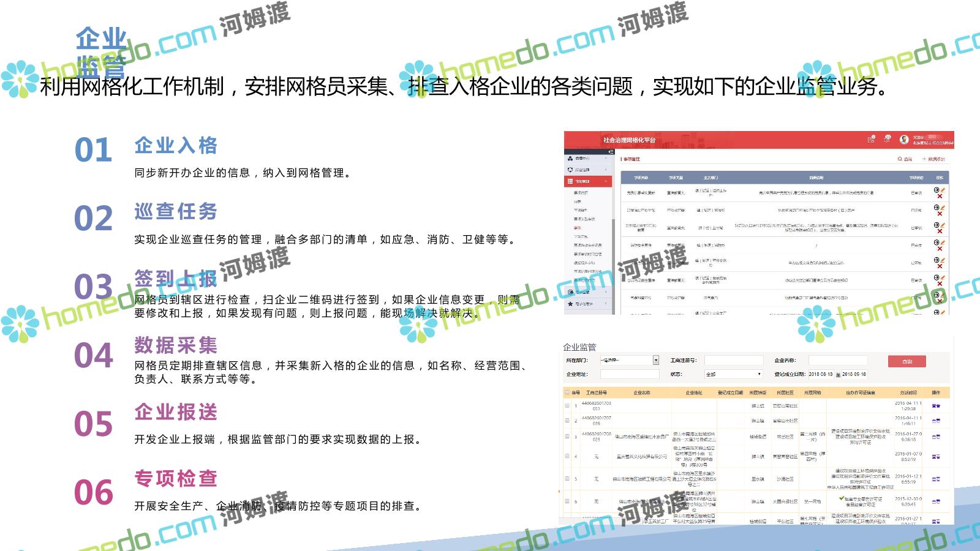Click the task list icon with badge in header
The image size is (980, 551).
(871, 140)
